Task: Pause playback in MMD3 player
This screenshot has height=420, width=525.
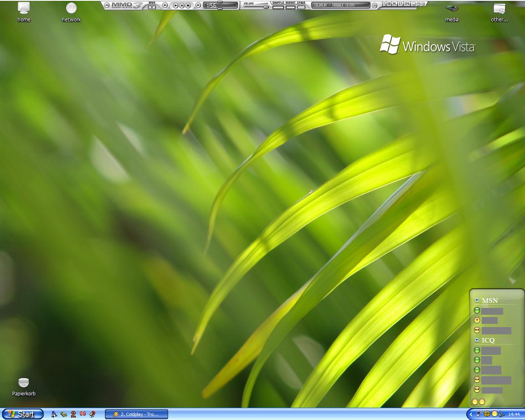Action: [182, 5]
